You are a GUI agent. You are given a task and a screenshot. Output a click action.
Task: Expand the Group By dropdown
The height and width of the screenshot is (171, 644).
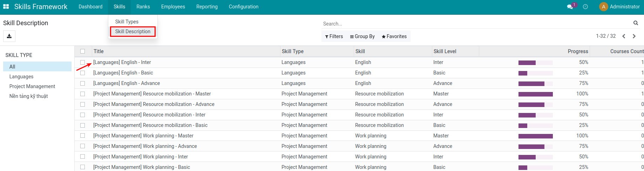[x=362, y=36]
